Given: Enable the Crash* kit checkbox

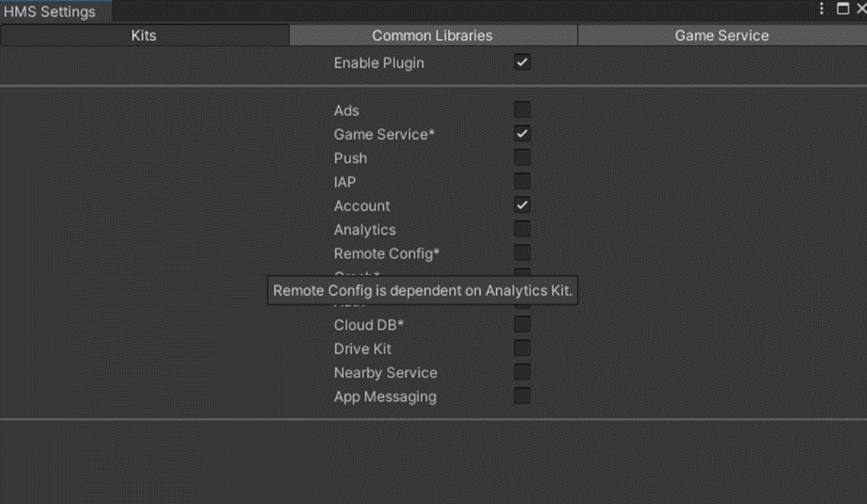Looking at the screenshot, I should point(522,276).
